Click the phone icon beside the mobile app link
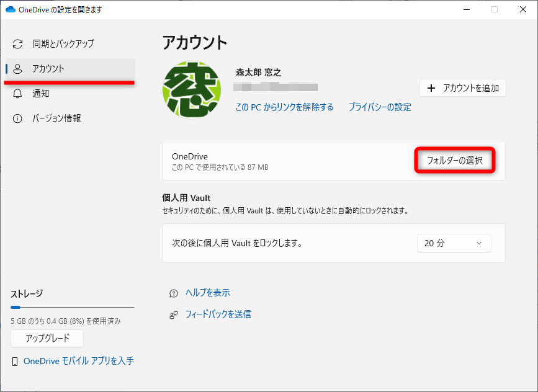Screen dimensions: 538x392 (15, 360)
